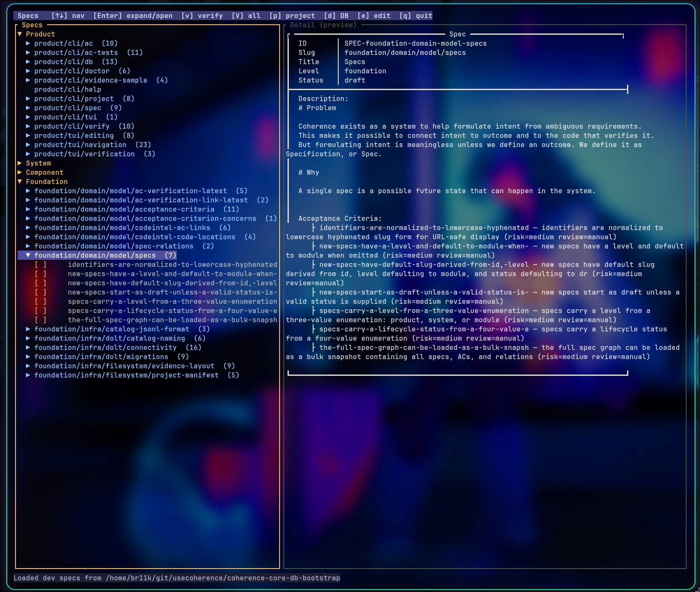Select foundation/domain/model/spec-relations (2) row

click(120, 246)
